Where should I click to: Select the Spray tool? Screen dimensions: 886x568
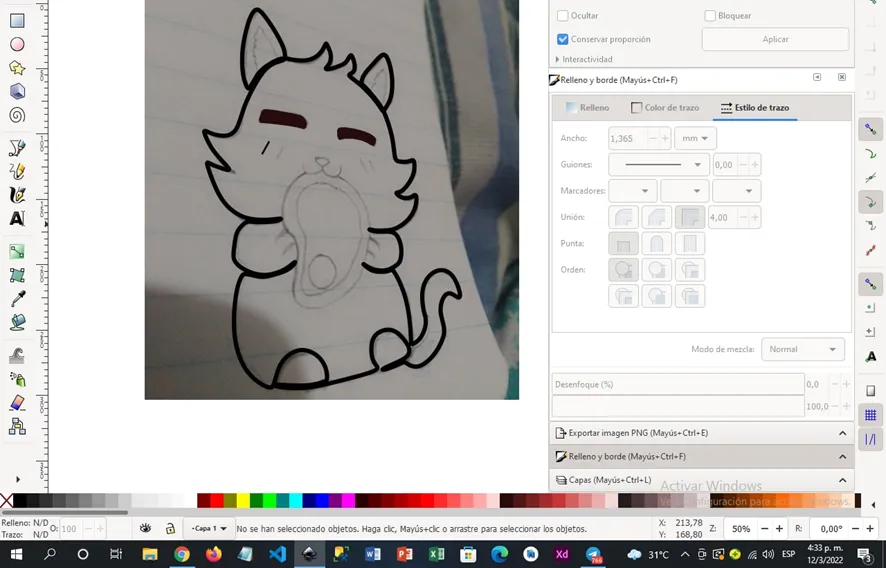[x=17, y=379]
